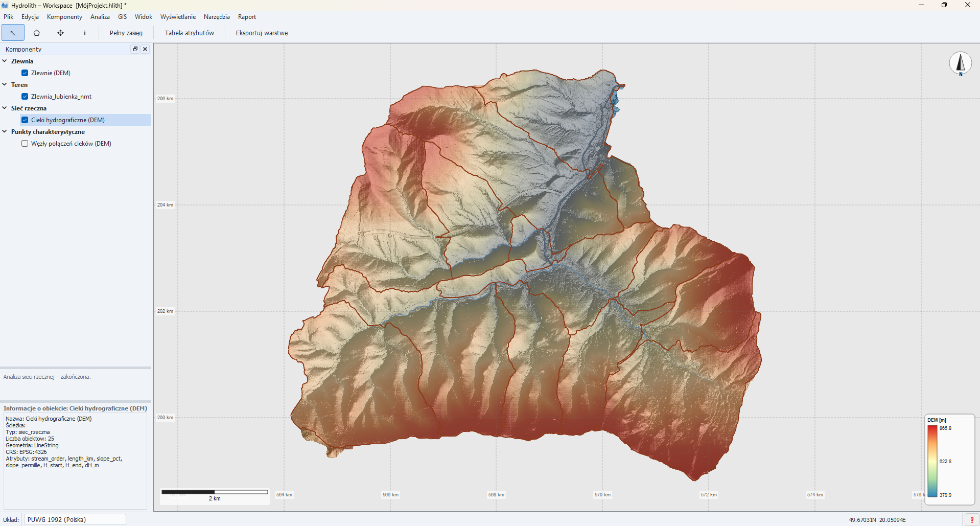Uncheck Zlewnie (DEM) layer checkbox
This screenshot has width=980, height=526.
(x=25, y=73)
